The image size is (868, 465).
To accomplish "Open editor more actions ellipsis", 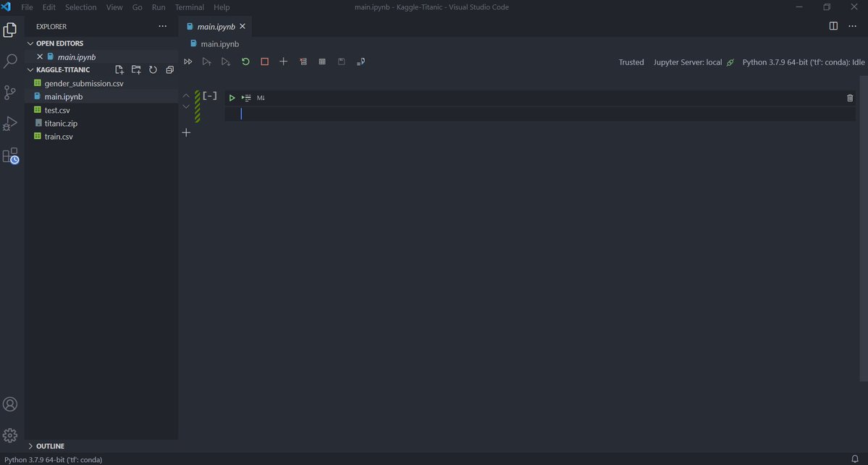I will click(x=853, y=26).
